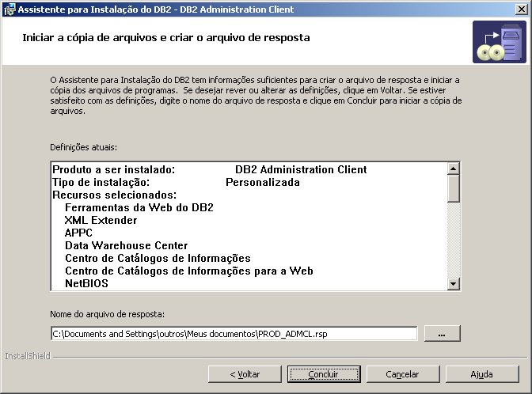The image size is (532, 394).
Task: Click the scrollbar thumb of settings list
Action: click(454, 188)
